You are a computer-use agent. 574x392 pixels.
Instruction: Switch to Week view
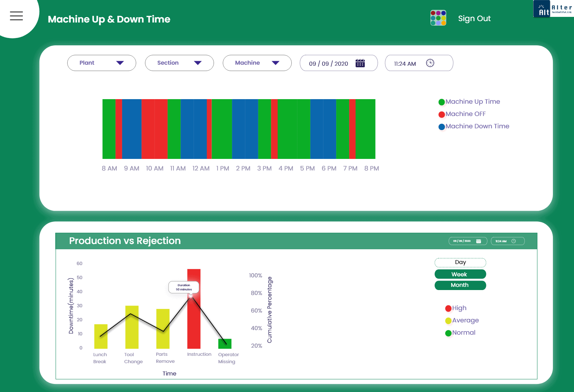460,274
